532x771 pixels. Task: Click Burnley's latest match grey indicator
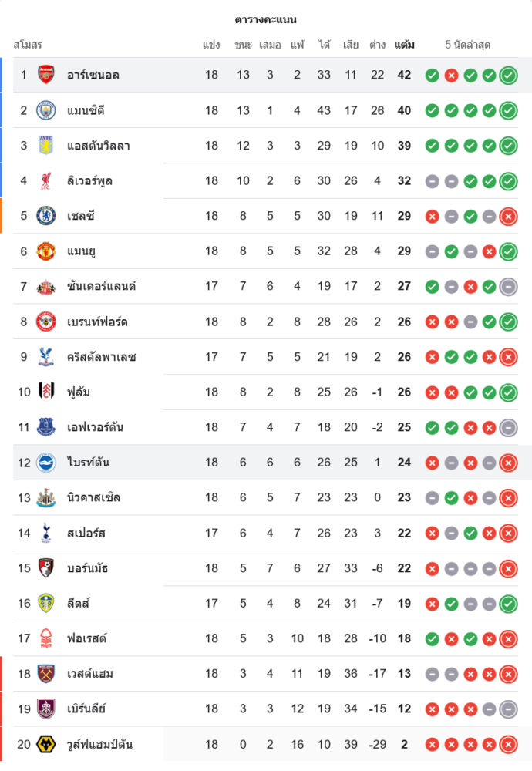click(508, 709)
